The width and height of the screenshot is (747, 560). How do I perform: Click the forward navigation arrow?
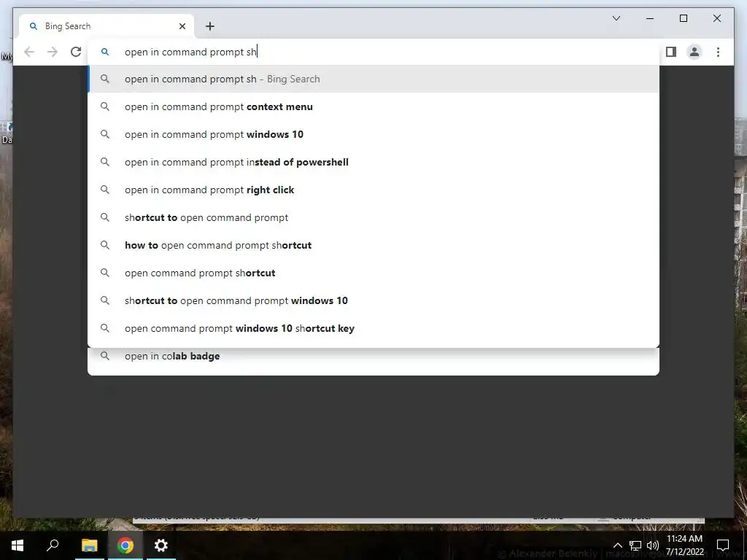pos(53,52)
